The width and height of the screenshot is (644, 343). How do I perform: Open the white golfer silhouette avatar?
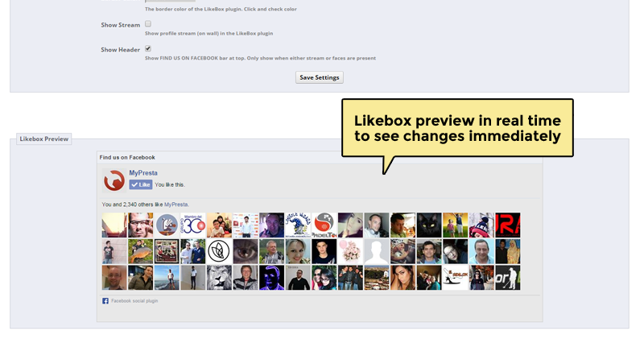[508, 278]
